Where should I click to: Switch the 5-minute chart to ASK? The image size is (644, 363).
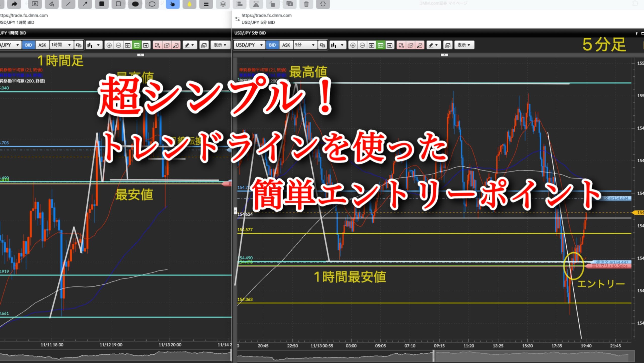point(286,45)
